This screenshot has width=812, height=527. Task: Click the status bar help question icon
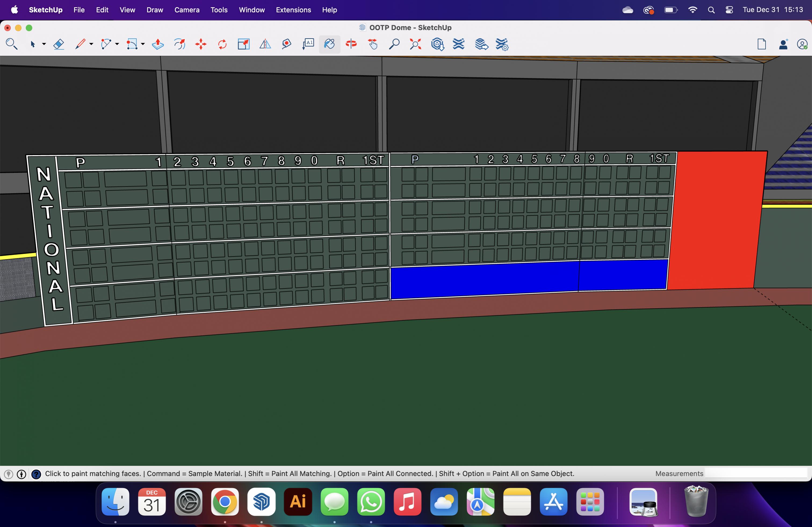point(36,474)
